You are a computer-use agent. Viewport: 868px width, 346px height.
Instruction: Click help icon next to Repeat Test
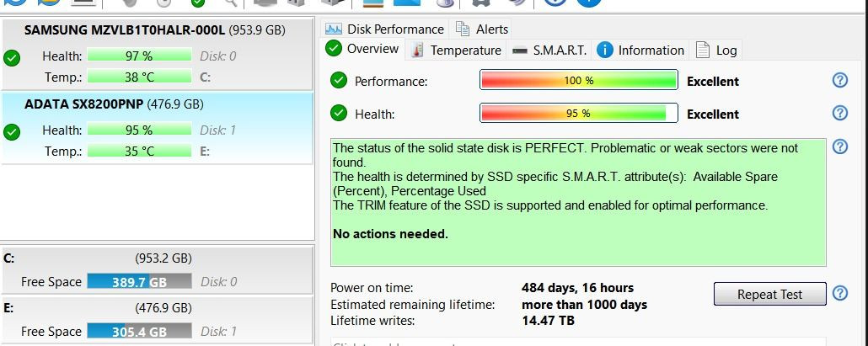coord(839,293)
